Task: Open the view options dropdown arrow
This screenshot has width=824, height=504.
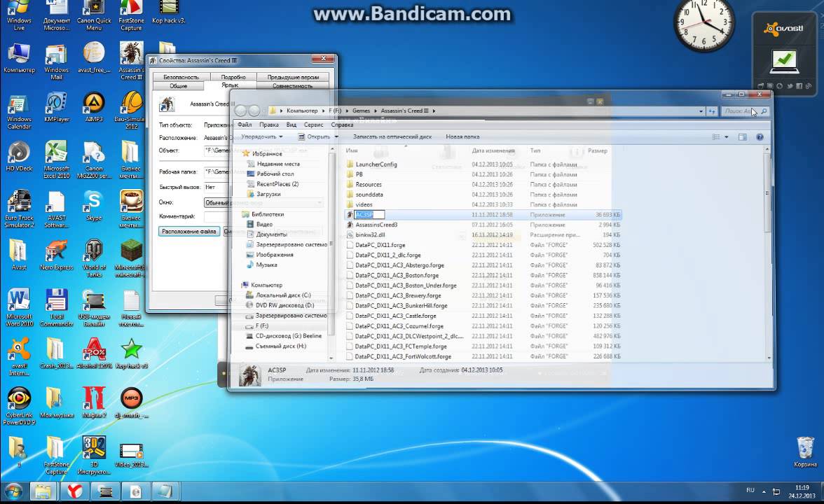Action: pos(726,137)
